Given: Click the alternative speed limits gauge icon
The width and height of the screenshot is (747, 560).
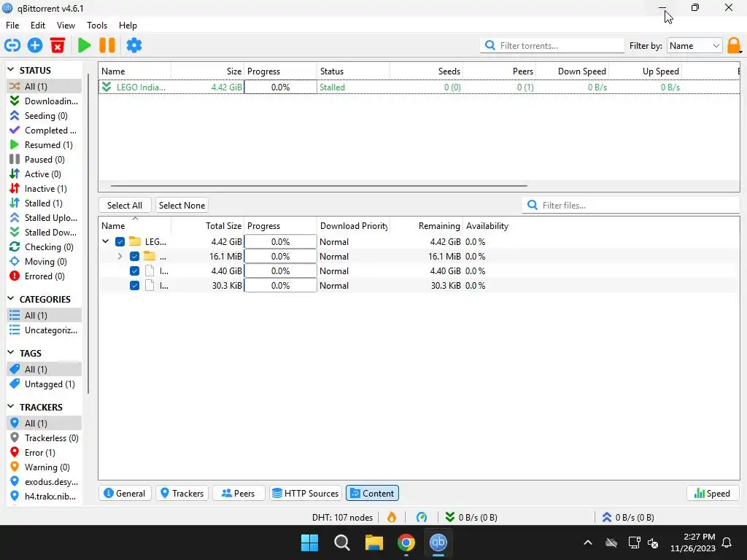Looking at the screenshot, I should tap(422, 517).
